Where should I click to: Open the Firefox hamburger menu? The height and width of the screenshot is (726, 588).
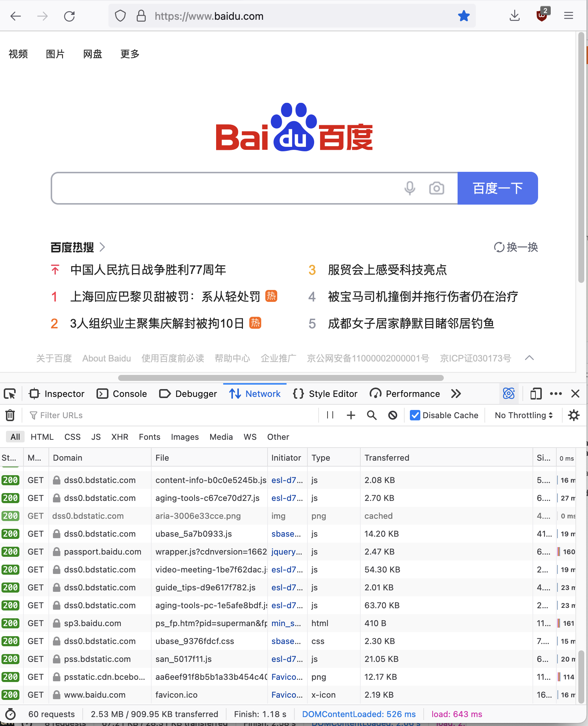(569, 16)
